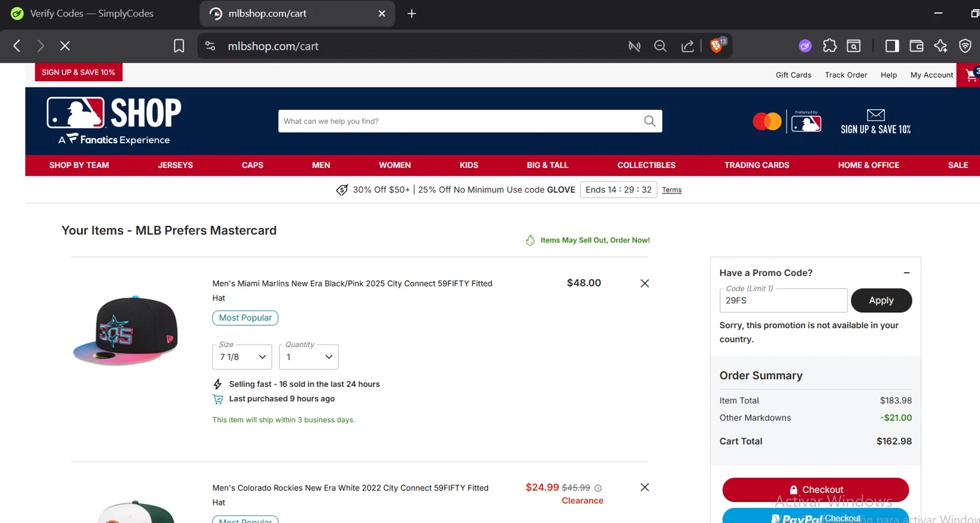Open the Quantity dropdown
Screen dimensions: 980x523
(x=308, y=357)
